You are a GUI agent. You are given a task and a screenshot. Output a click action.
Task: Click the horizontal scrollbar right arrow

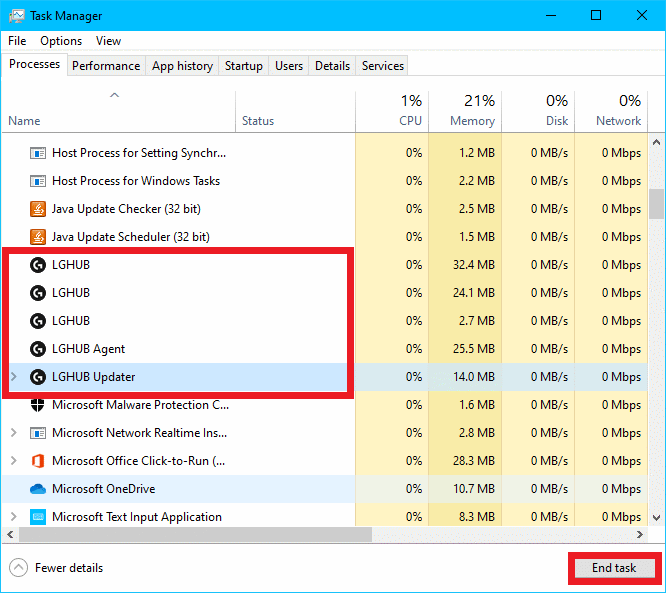click(640, 534)
